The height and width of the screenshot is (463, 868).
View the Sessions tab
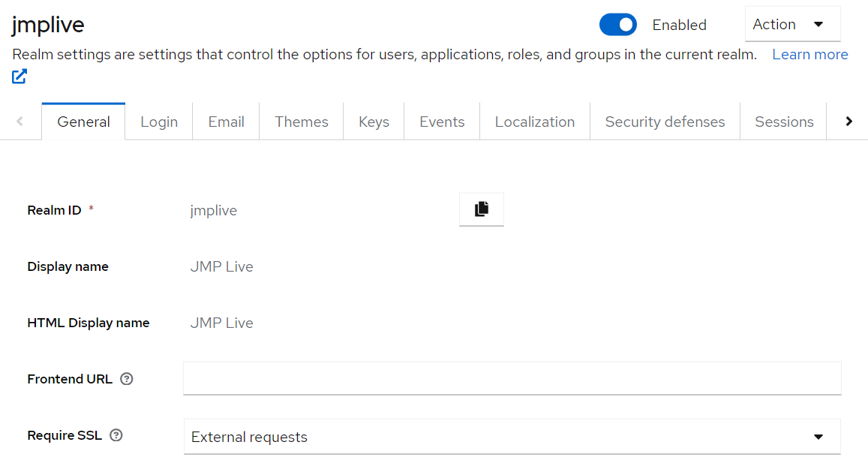point(783,121)
